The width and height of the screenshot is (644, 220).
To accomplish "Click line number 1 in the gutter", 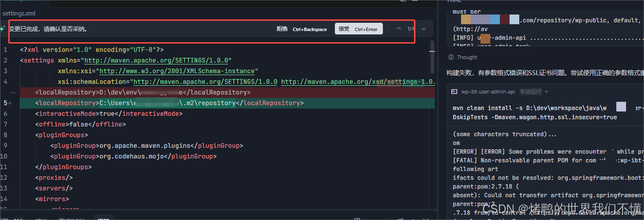I will [5, 49].
